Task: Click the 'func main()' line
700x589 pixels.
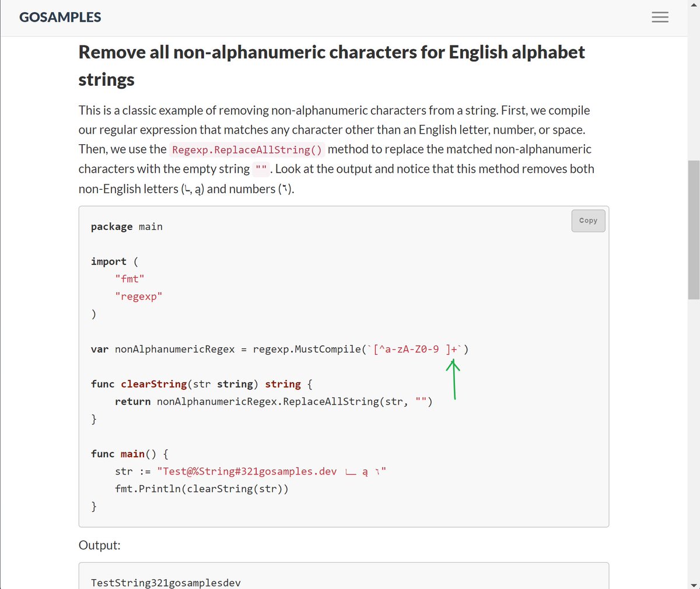Action: (x=129, y=454)
